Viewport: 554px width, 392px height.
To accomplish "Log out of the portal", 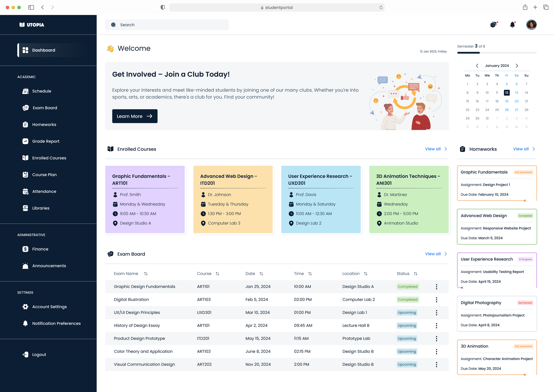I will click(x=39, y=355).
